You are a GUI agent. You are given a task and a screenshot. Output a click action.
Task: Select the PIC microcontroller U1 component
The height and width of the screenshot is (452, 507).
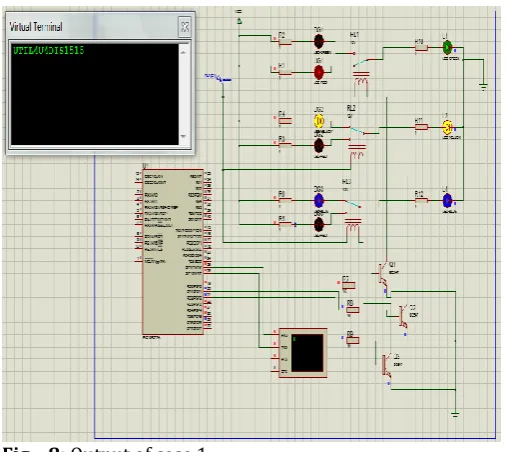(x=173, y=252)
